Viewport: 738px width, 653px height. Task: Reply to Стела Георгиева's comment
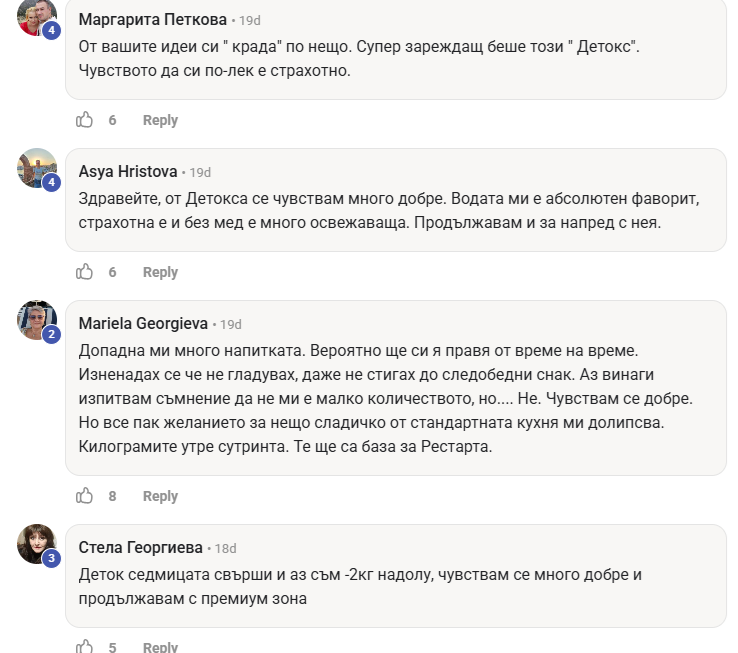pyautogui.click(x=160, y=647)
